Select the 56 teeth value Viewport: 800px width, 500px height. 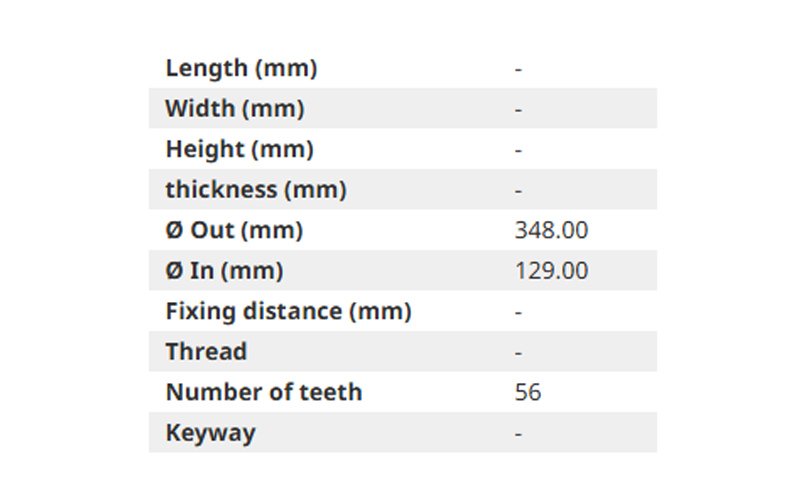[528, 392]
